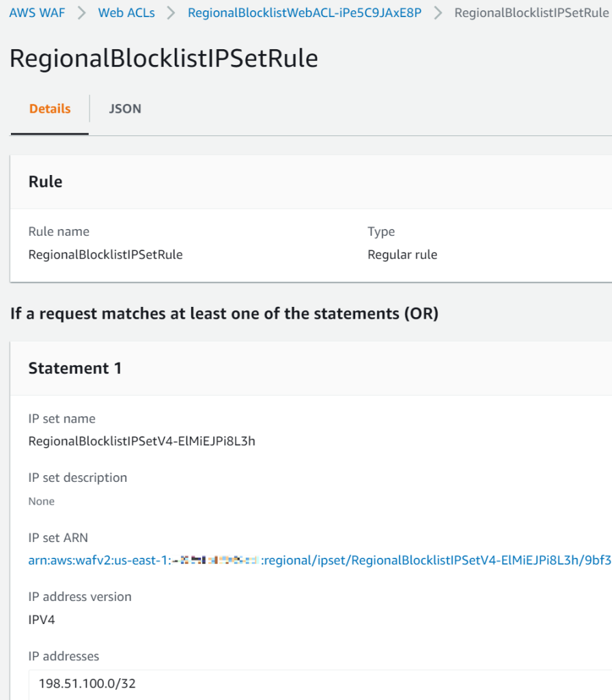Switch to the JSON tab
Viewport: 612px width, 700px height.
tap(125, 109)
